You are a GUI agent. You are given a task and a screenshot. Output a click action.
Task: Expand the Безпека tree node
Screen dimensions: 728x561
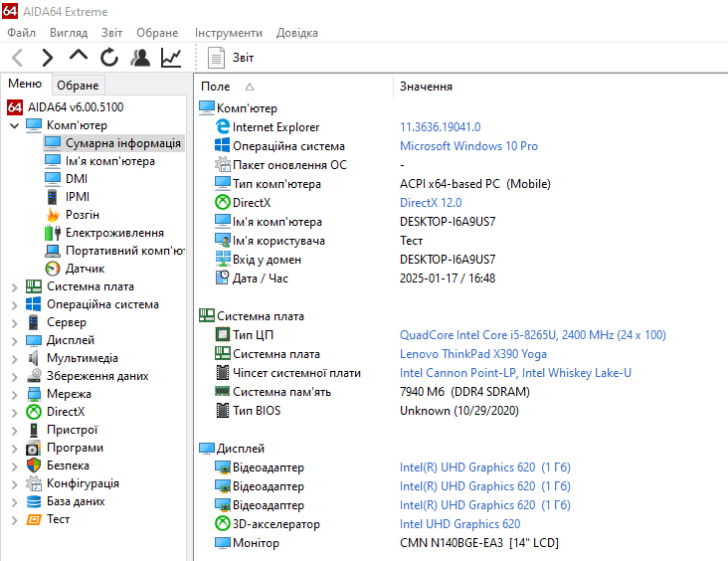(x=14, y=466)
